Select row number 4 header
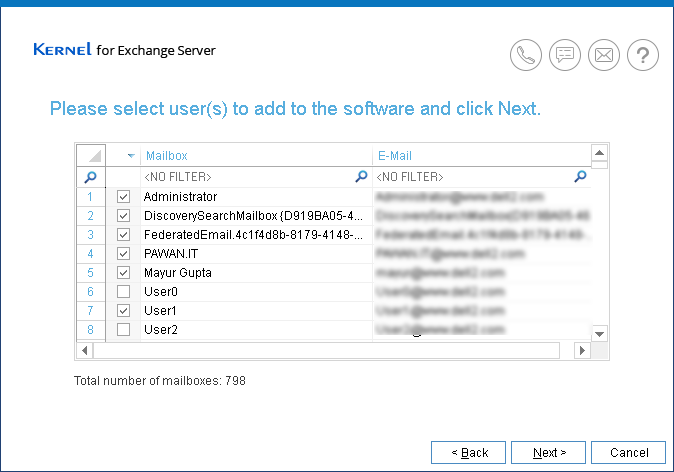 pyautogui.click(x=91, y=254)
